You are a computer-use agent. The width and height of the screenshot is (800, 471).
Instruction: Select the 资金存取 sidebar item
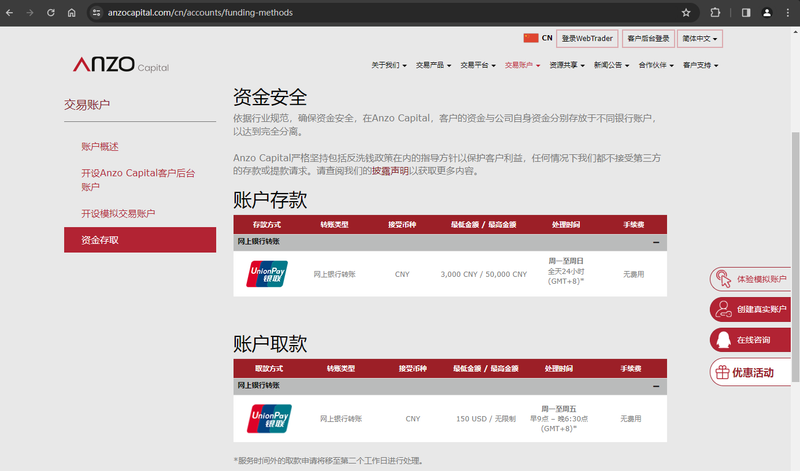point(140,240)
